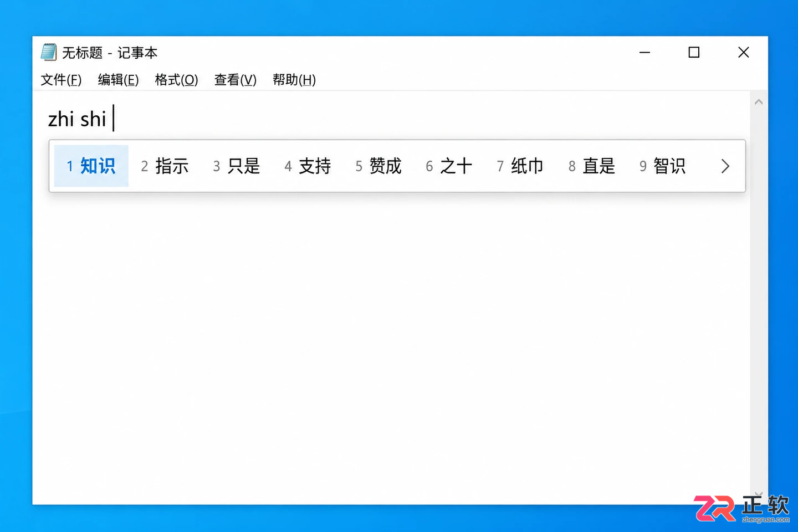This screenshot has width=798, height=532.
Task: Select candidate 8 直是
Action: click(x=591, y=166)
